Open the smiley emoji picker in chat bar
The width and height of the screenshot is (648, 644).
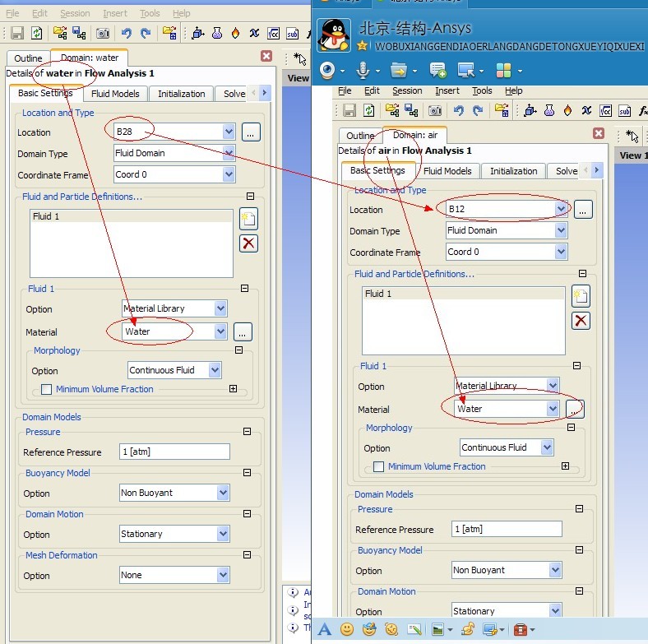tap(347, 629)
